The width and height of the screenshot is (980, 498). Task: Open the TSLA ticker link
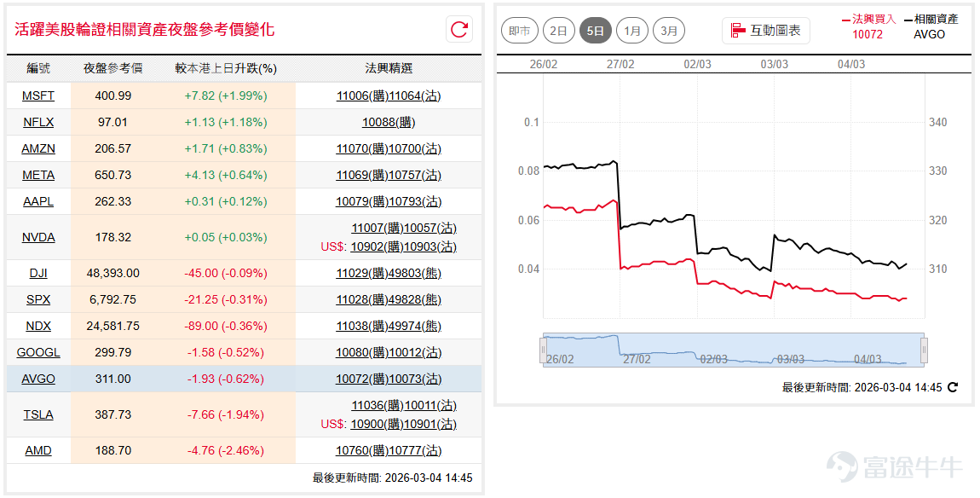coord(38,414)
